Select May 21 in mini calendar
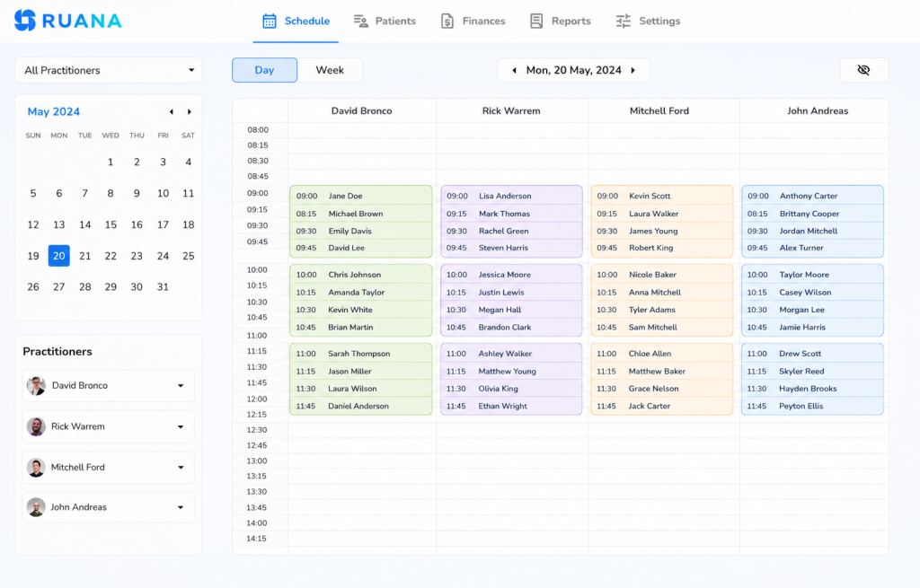Image resolution: width=920 pixels, height=588 pixels. coord(85,256)
